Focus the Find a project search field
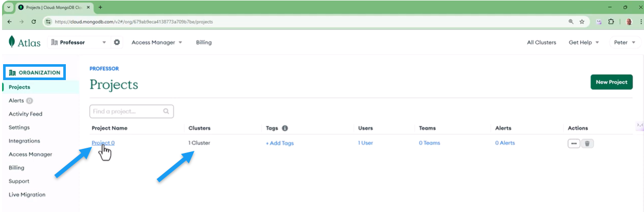 click(x=126, y=111)
